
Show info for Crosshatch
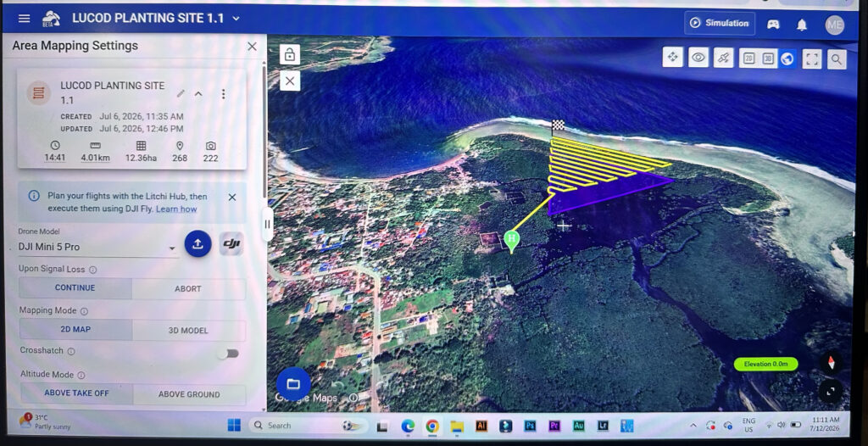pyautogui.click(x=71, y=351)
